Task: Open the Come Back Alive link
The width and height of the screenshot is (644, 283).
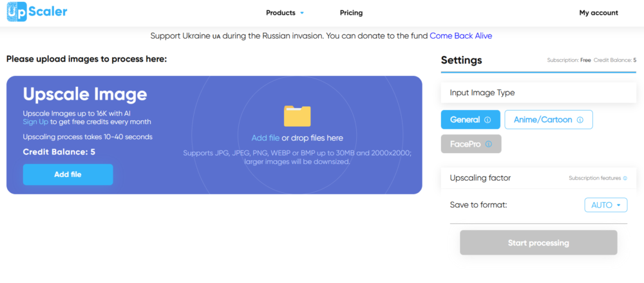Action: 461,35
